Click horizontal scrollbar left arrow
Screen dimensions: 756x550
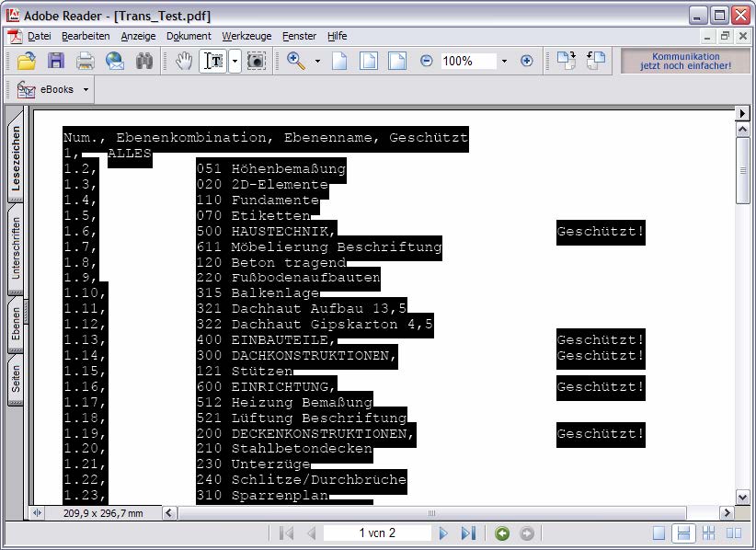point(168,513)
